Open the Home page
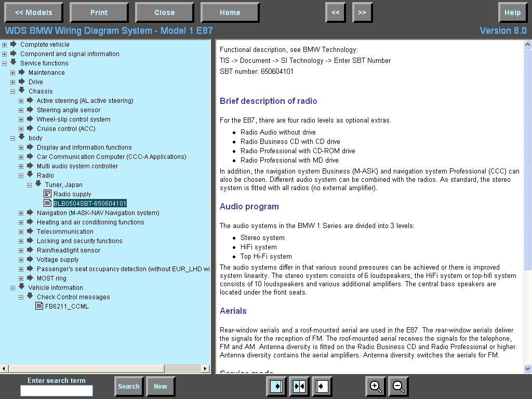 (x=230, y=12)
